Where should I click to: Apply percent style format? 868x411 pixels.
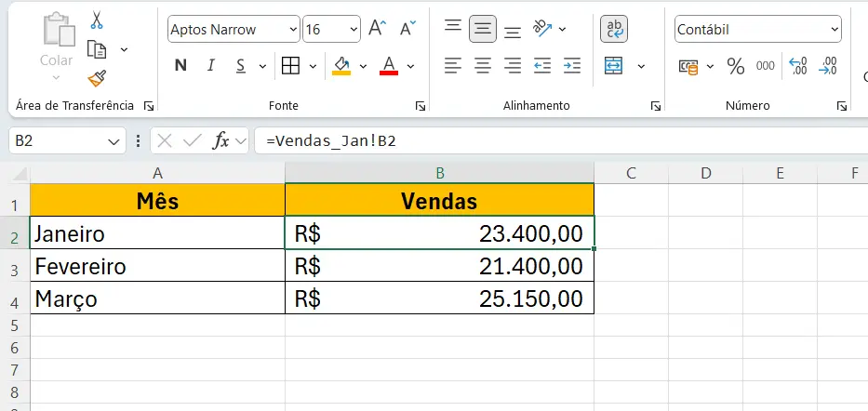click(736, 66)
